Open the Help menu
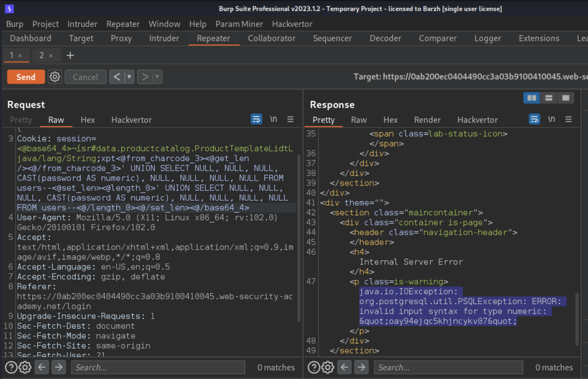The width and height of the screenshot is (588, 379). pos(198,24)
